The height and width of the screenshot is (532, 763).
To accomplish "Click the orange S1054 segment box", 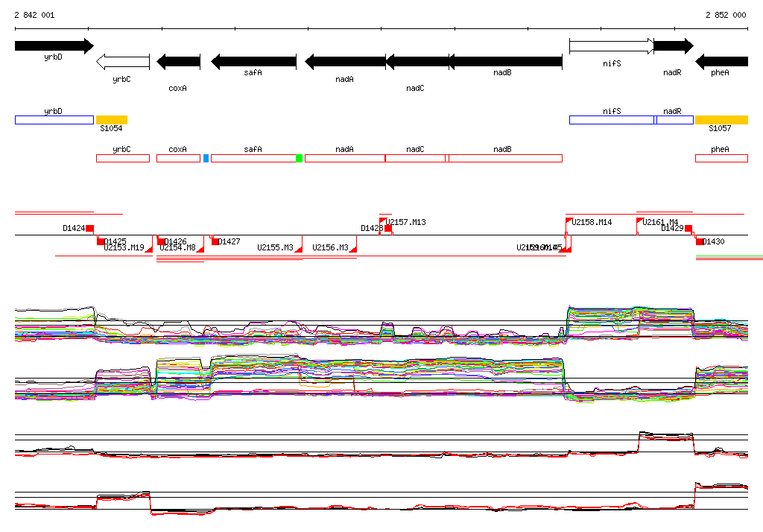I will 112,120.
